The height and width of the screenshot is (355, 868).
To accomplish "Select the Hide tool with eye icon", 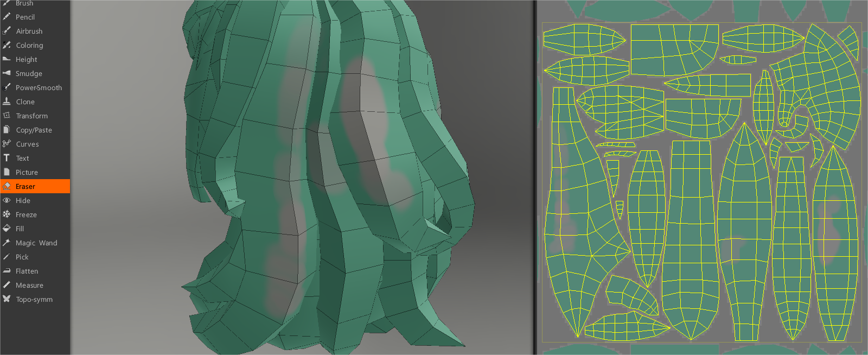I will [23, 201].
